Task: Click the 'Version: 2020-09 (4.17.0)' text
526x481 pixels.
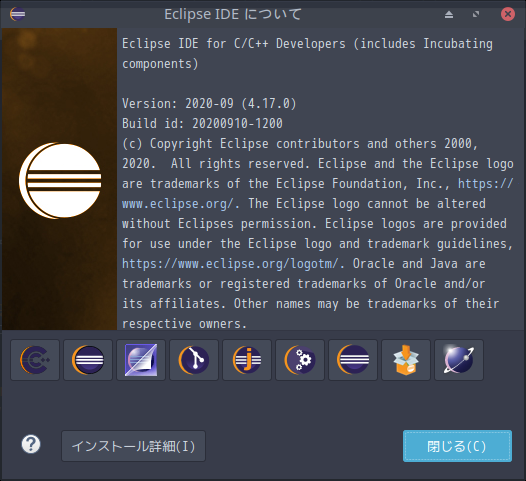Action: pos(209,103)
